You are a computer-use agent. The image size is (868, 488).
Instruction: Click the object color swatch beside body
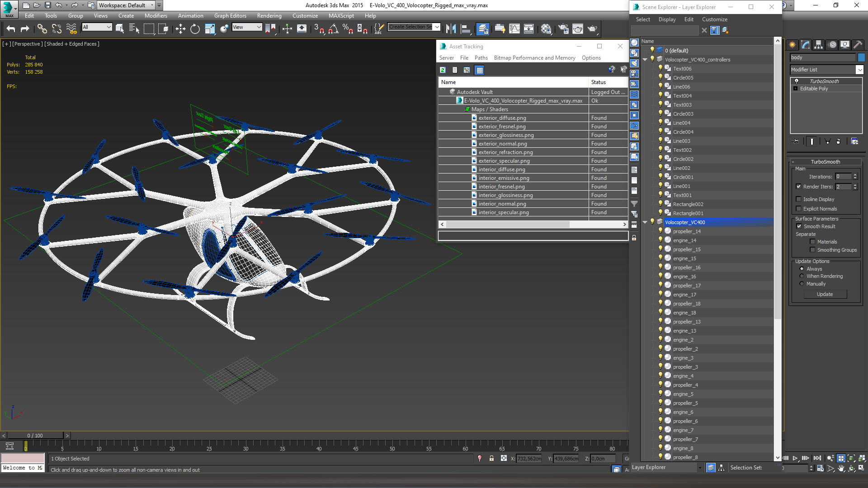[x=861, y=57]
